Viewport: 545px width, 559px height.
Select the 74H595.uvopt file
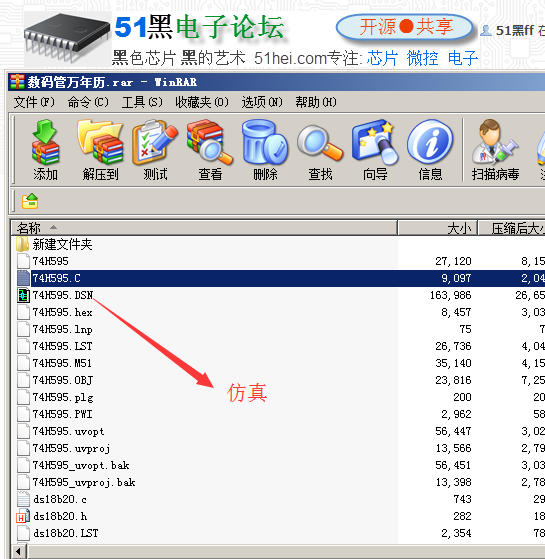tap(68, 431)
